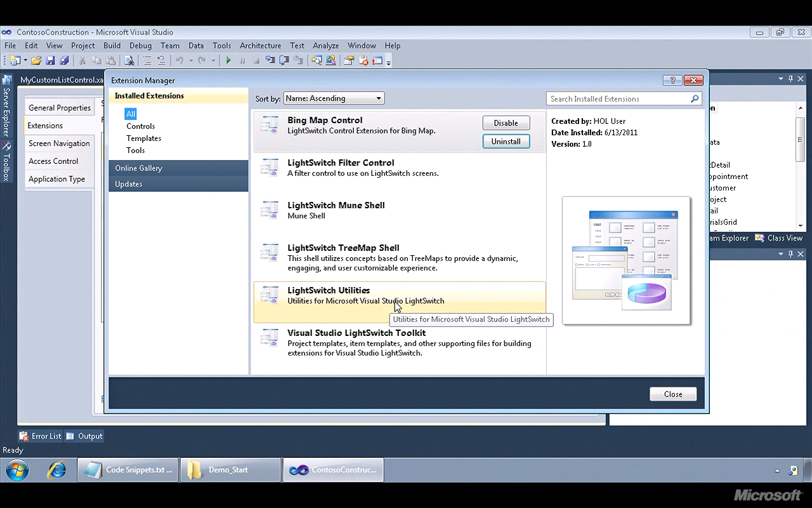Open the lower right panel's window position menu

click(x=781, y=254)
